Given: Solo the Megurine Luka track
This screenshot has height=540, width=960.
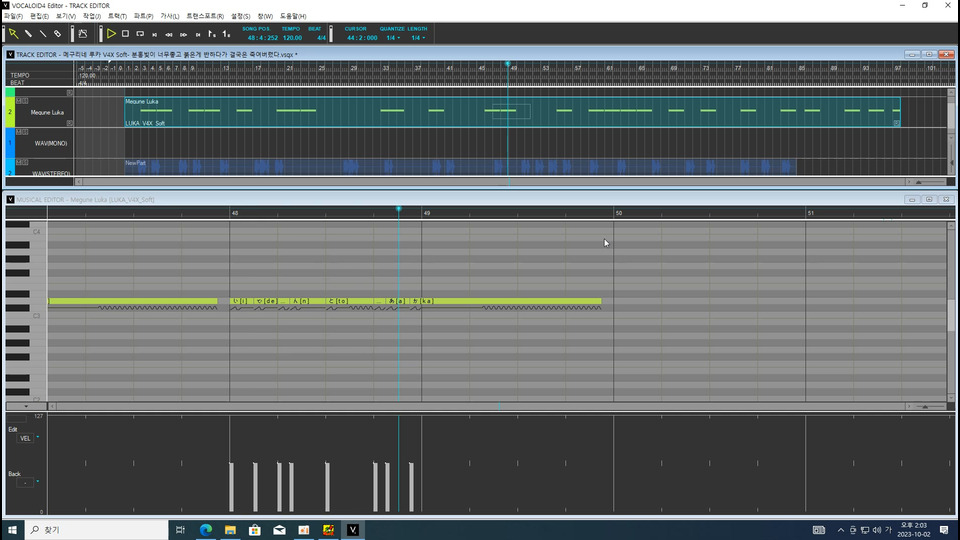Looking at the screenshot, I should click(25, 100).
